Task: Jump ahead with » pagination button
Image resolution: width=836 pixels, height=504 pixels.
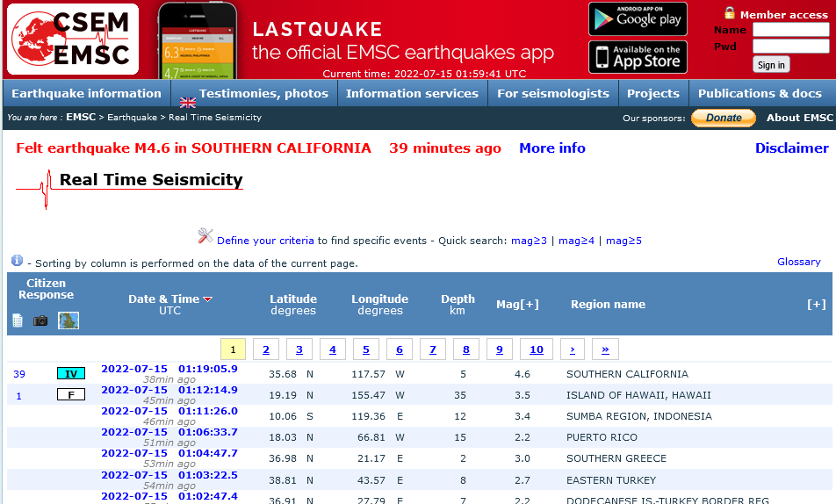Action: (605, 349)
